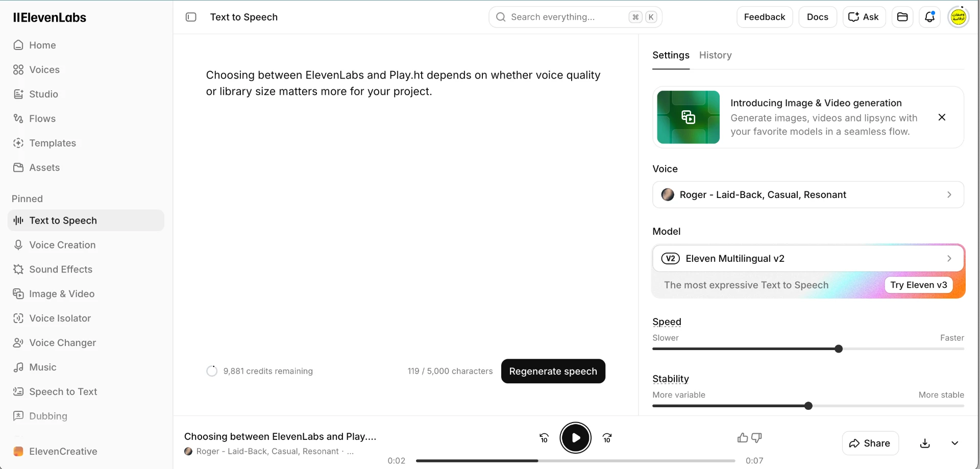Screen dimensions: 980x469
Task: Download the generated audio
Action: 925,443
